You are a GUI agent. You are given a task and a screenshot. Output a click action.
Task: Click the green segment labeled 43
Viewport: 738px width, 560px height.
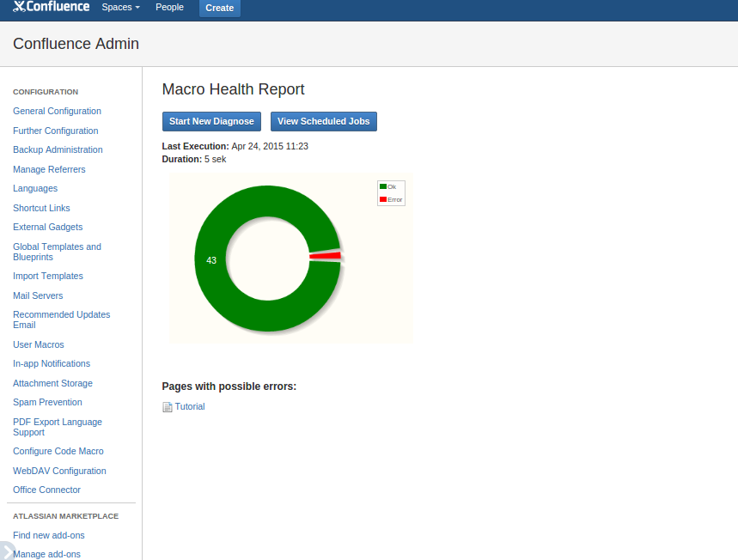(x=211, y=260)
